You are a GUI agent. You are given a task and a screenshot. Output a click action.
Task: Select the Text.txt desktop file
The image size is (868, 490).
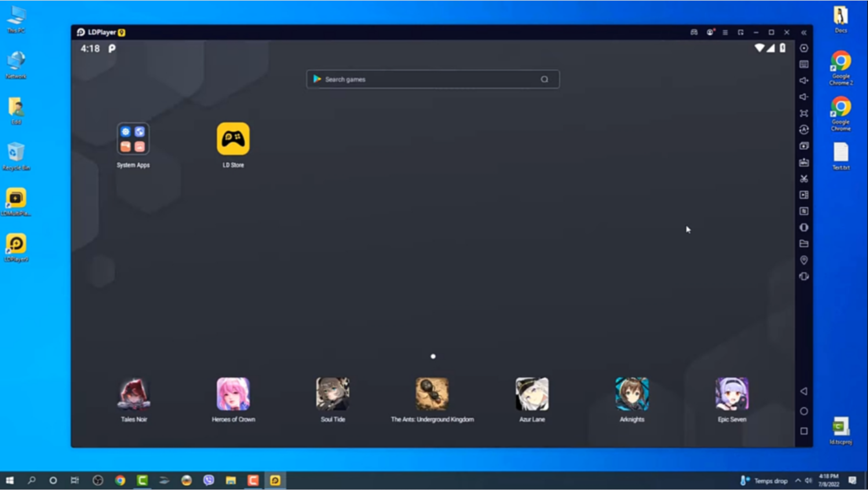coord(841,156)
